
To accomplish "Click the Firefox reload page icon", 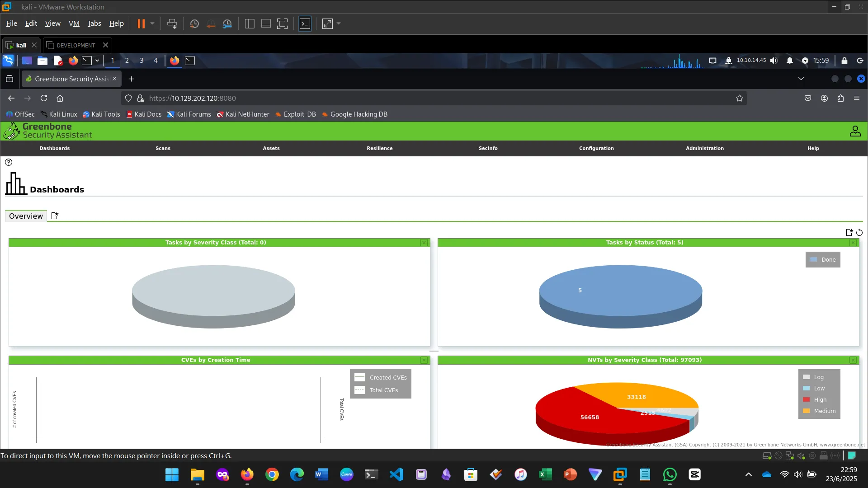I will click(44, 98).
